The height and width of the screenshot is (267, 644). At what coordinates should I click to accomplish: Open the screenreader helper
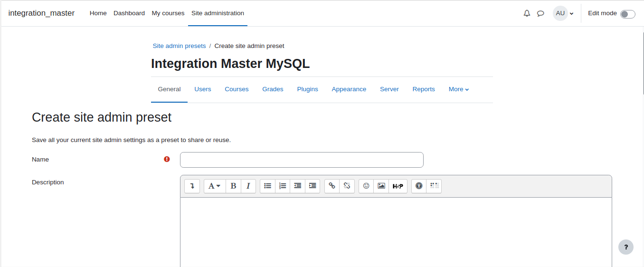tap(434, 186)
